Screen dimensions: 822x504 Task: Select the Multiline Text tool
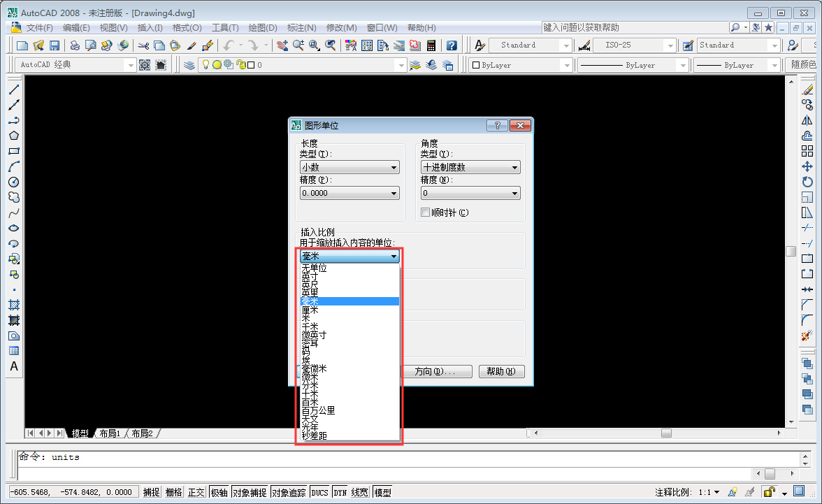click(x=14, y=366)
